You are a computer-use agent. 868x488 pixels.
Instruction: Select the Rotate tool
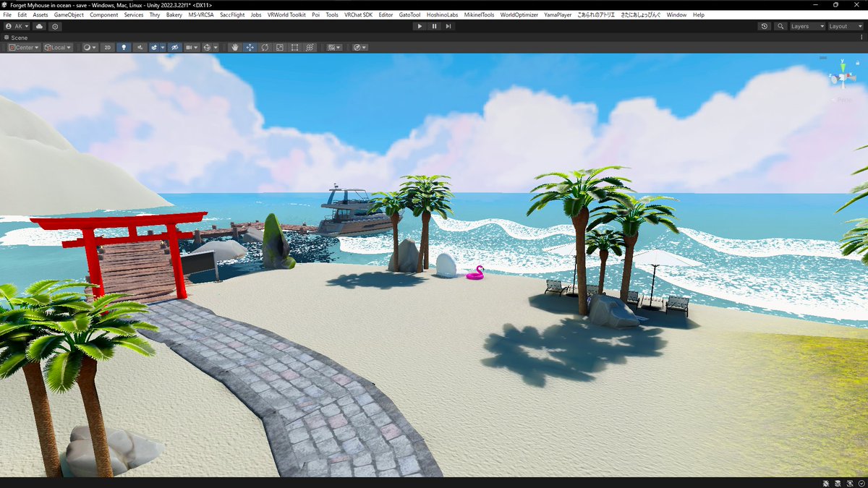[x=265, y=48]
